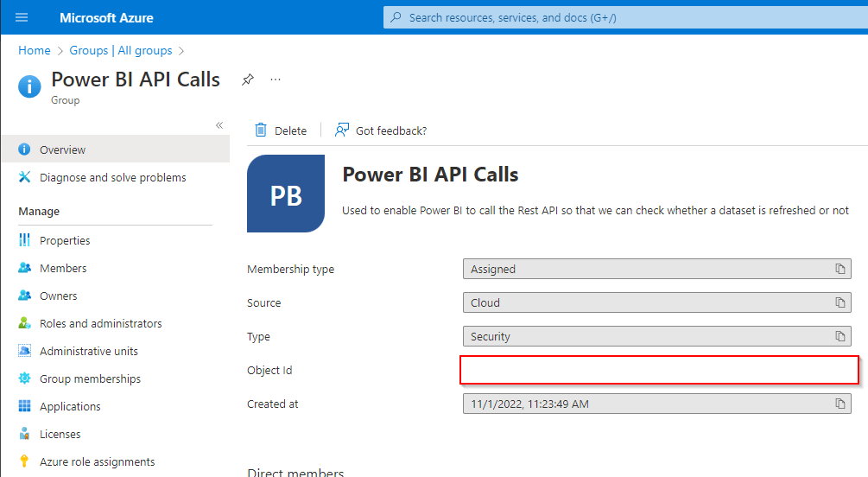Collapse the left sidebar navigation
Viewport: 868px width, 477px height.
coord(219,125)
